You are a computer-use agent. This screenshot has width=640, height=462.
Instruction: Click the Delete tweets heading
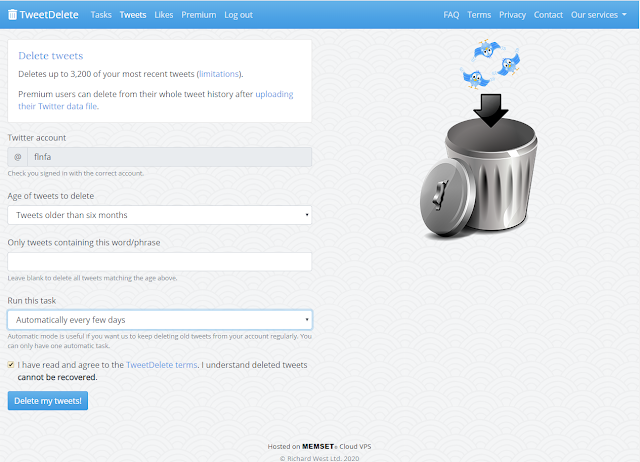(x=51, y=56)
